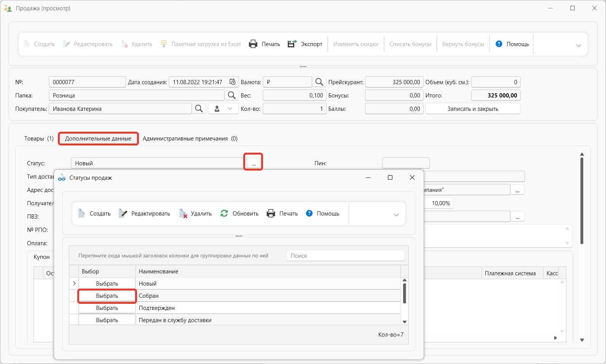The width and height of the screenshot is (606, 364).
Task: Click Удалить in Статусы продаж toolbar
Action: (196, 214)
